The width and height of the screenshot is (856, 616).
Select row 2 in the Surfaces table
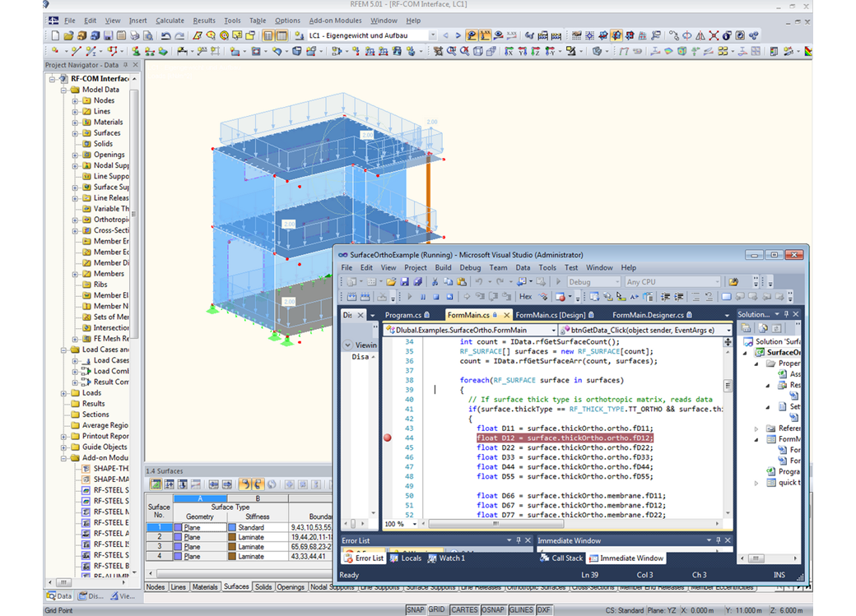tap(159, 535)
